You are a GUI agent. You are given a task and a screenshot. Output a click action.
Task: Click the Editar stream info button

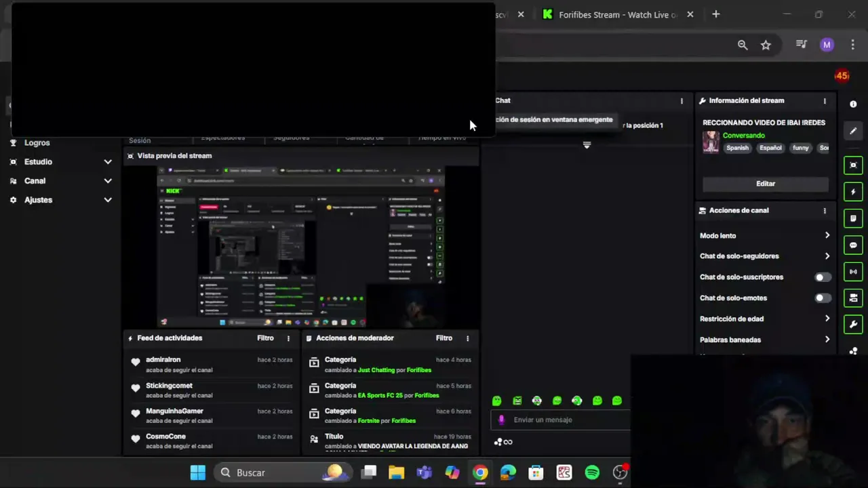click(766, 184)
